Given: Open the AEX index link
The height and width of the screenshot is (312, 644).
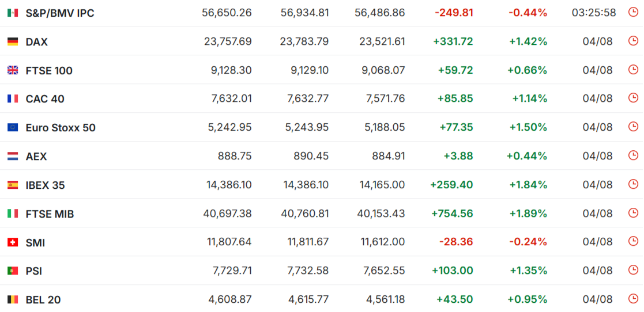Looking at the screenshot, I should (36, 157).
